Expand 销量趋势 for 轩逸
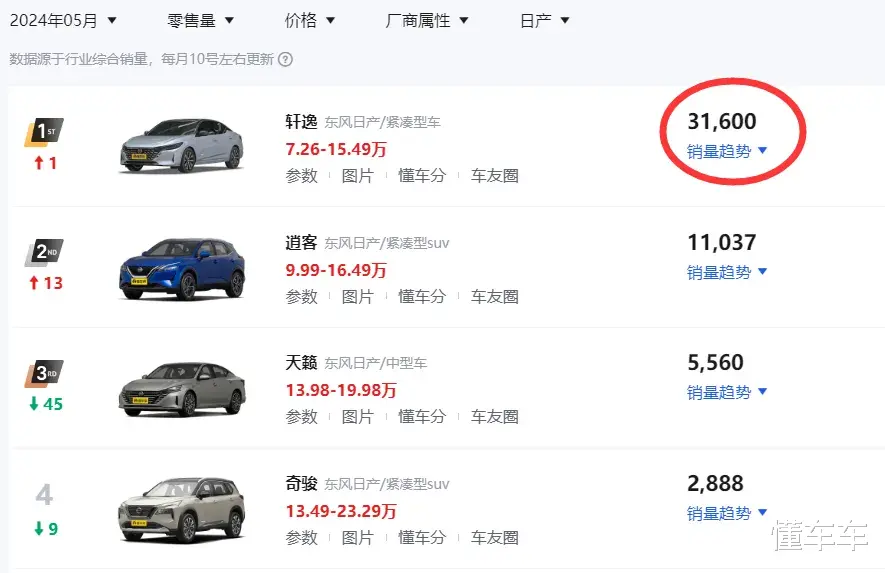Image resolution: width=885 pixels, height=573 pixels. pyautogui.click(x=727, y=151)
